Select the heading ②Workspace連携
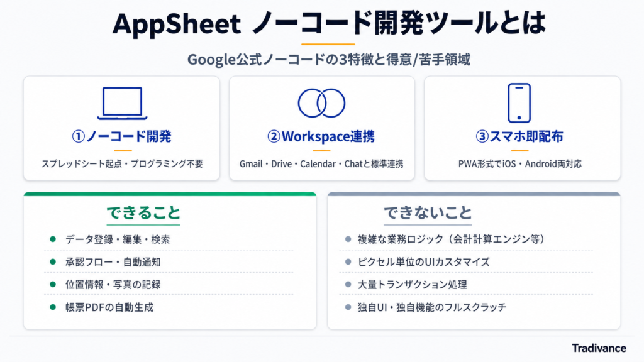Viewport: 644px width, 362px height. coord(321,136)
